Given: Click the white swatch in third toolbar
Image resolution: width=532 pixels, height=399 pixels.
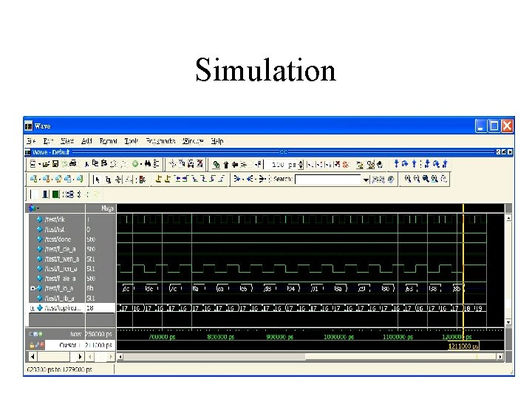Looking at the screenshot, I should [x=35, y=194].
